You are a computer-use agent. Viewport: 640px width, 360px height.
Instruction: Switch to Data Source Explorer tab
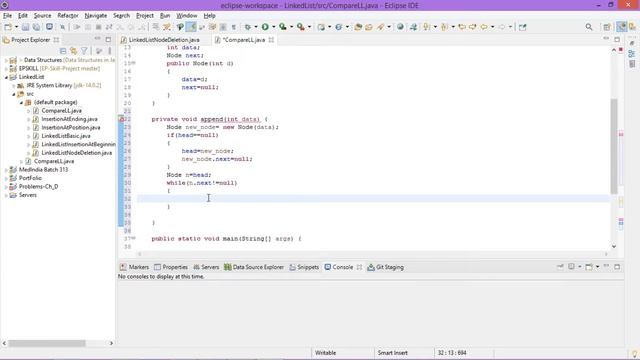(254, 267)
